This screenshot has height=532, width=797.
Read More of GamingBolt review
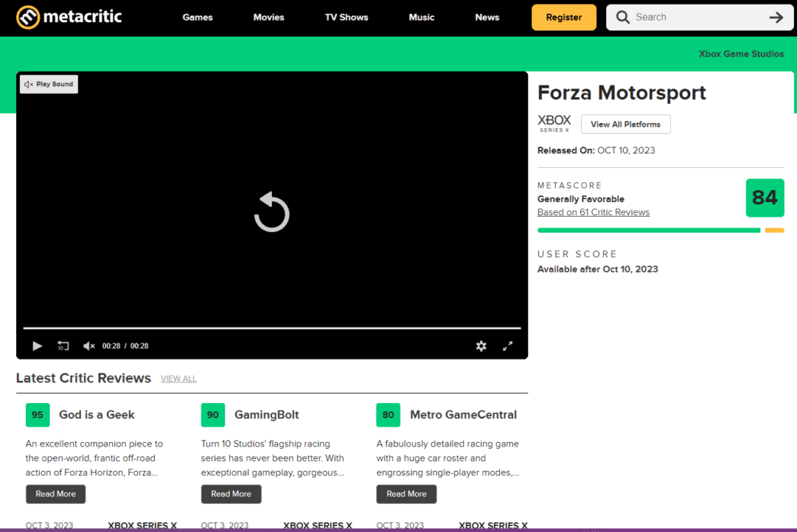click(231, 494)
